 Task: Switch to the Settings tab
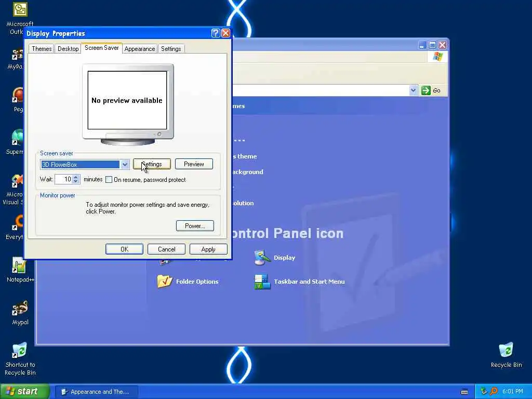coord(171,48)
